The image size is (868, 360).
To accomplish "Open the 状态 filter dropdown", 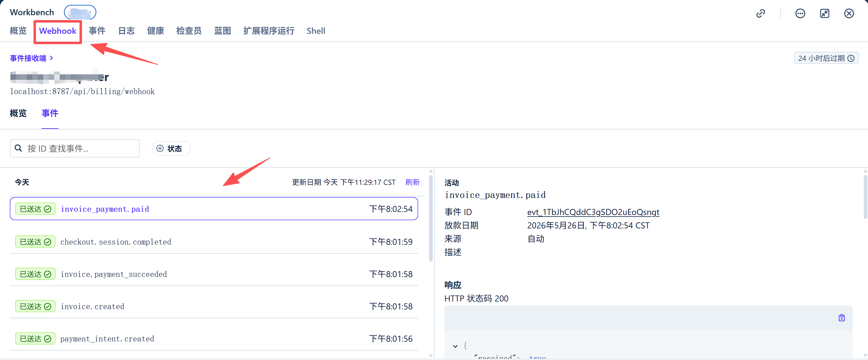I will [x=171, y=149].
